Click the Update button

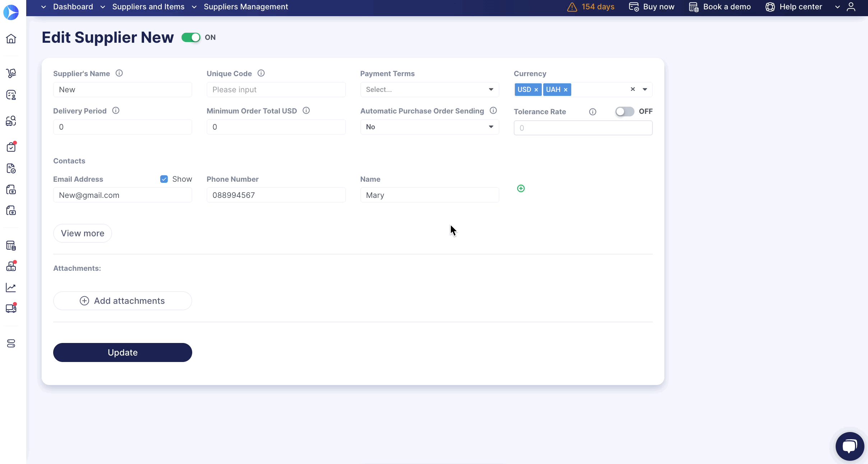(x=123, y=352)
